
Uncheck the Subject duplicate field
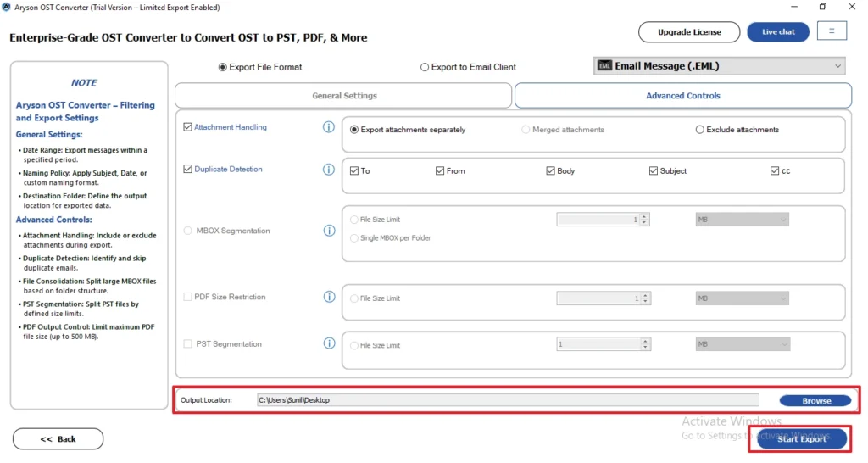pos(654,171)
